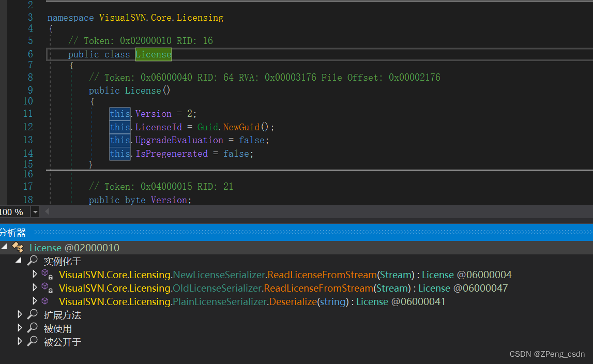Screen dimensions: 593x364
Task: Click IsPregenerated on line 14
Action: pyautogui.click(x=172, y=154)
